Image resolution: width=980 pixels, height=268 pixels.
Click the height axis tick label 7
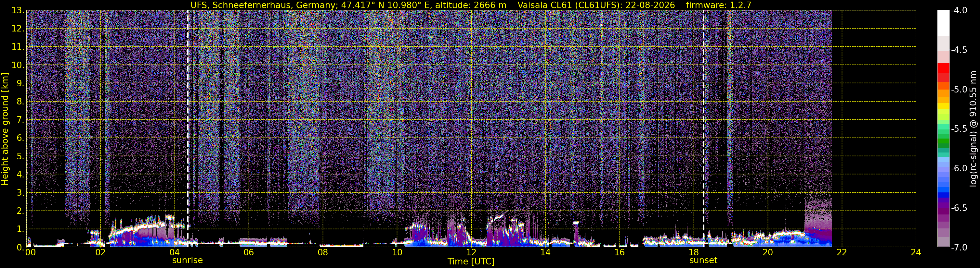(20, 120)
